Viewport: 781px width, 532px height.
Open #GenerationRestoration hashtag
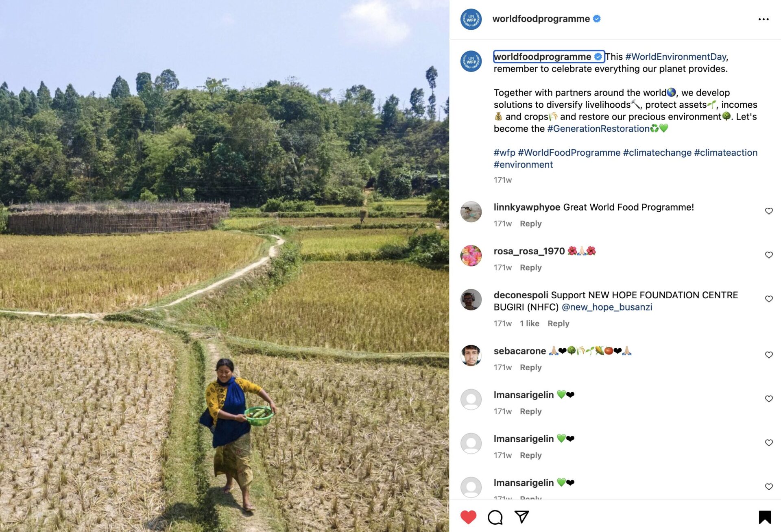click(x=598, y=128)
